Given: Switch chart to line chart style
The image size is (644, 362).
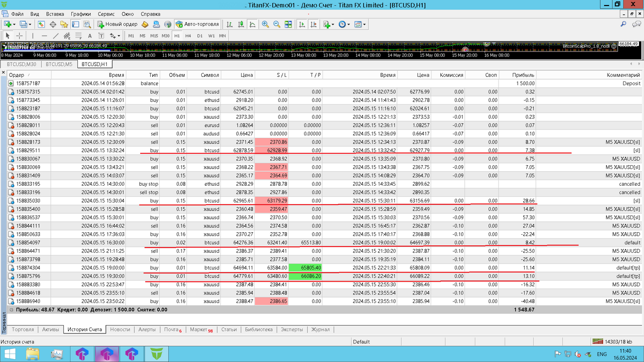Looking at the screenshot, I should coord(253,24).
